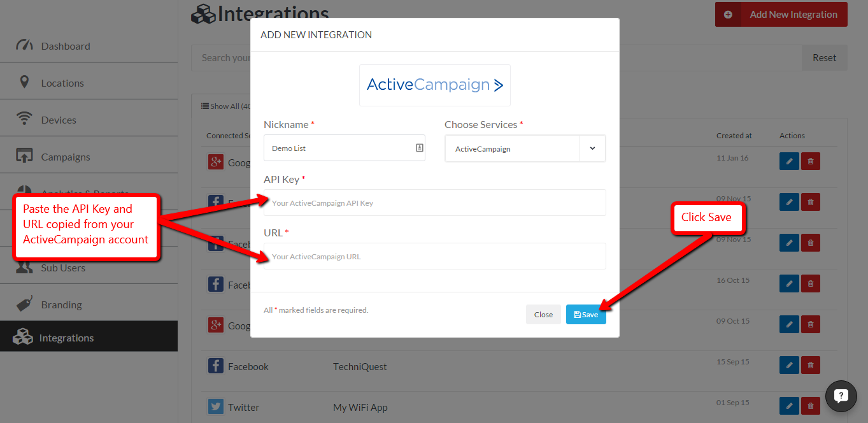
Task: Delete the Facebook TechniQuest integration
Action: 811,365
